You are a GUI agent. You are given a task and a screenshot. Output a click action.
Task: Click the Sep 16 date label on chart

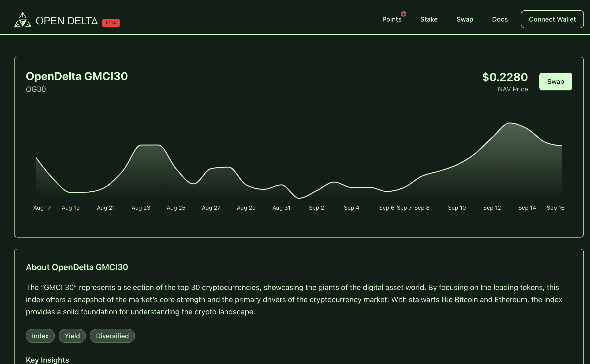[x=555, y=208]
